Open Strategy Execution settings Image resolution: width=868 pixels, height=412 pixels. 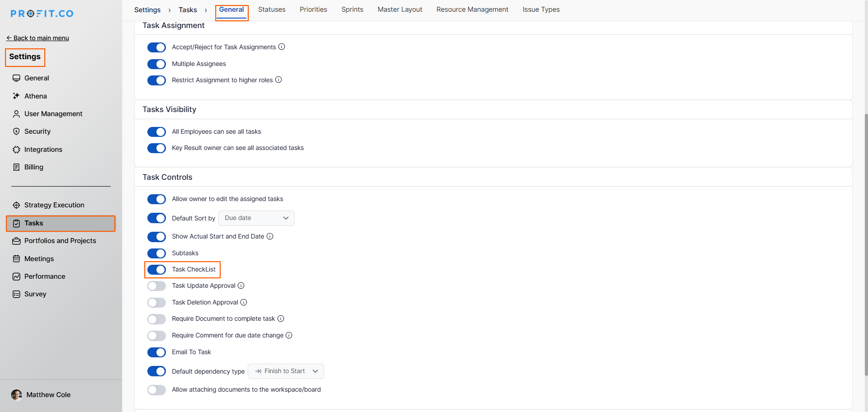(x=54, y=205)
